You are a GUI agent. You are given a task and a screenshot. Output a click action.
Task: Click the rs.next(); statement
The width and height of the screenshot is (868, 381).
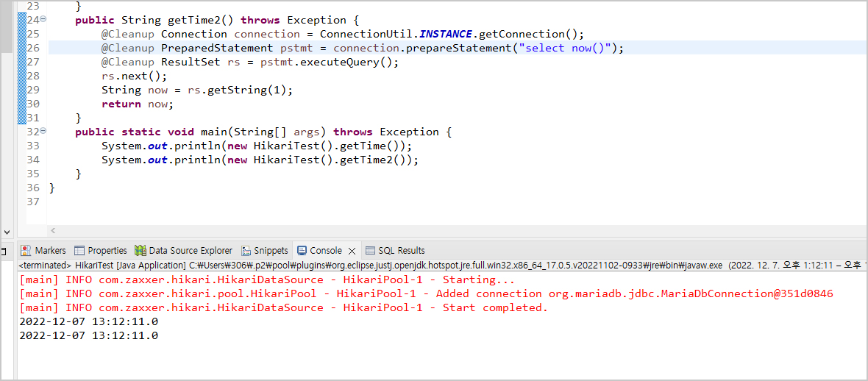pyautogui.click(x=134, y=76)
